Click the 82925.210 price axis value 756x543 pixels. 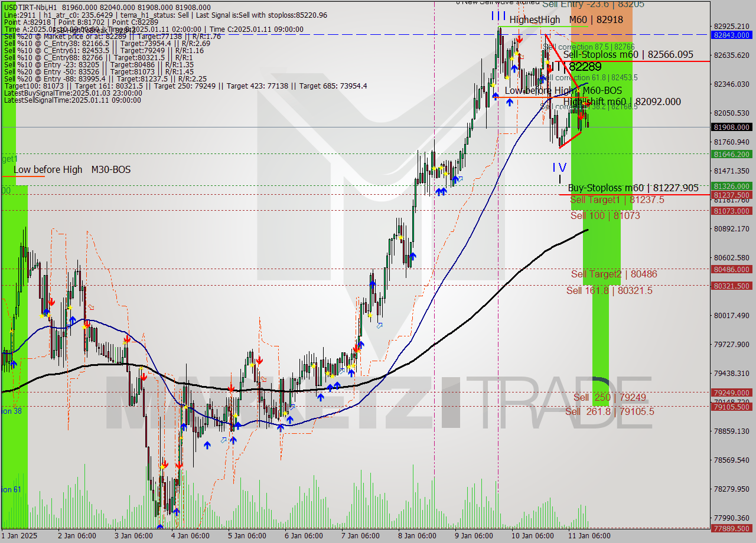click(732, 26)
